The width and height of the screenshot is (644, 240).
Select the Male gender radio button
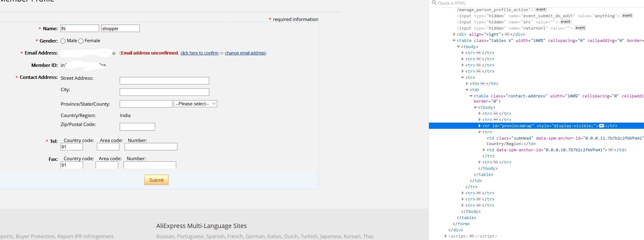63,41
